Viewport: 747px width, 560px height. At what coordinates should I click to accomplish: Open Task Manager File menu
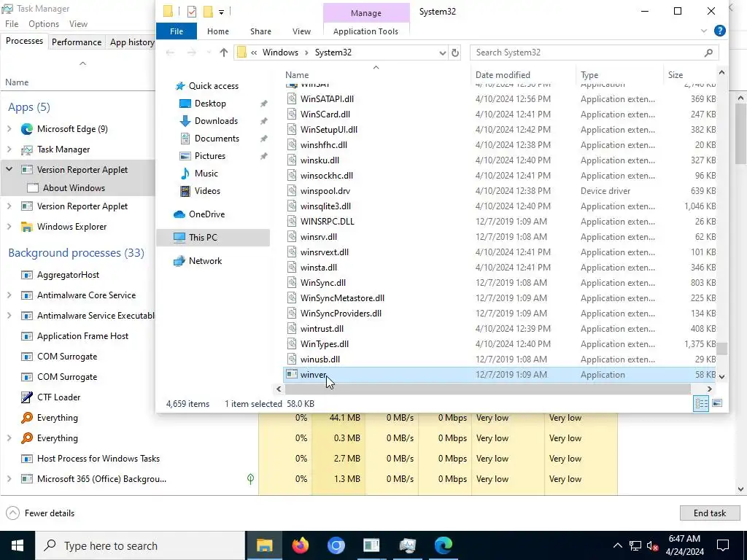(12, 24)
